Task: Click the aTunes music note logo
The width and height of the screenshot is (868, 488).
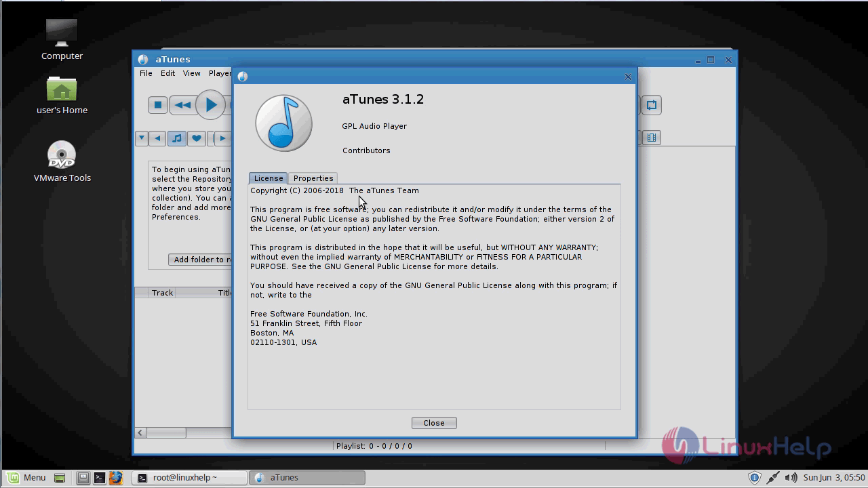Action: pos(283,123)
